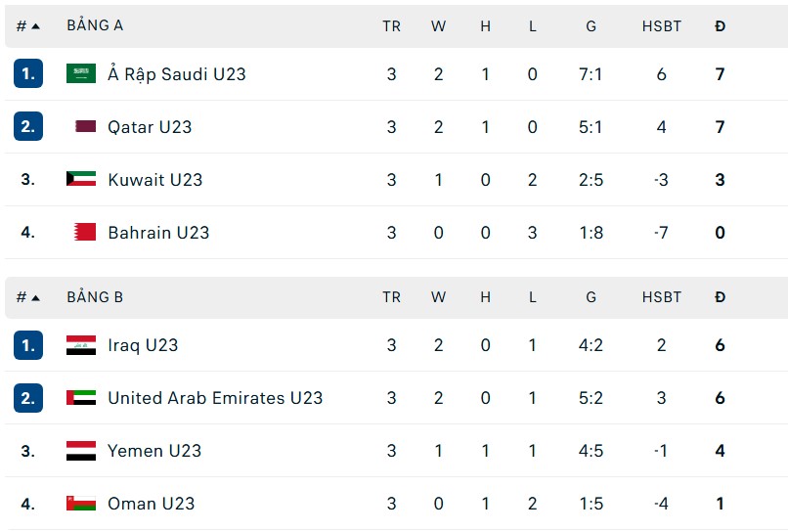The image size is (788, 532).
Task: Click the Iraq U23 flag icon
Action: click(x=81, y=345)
